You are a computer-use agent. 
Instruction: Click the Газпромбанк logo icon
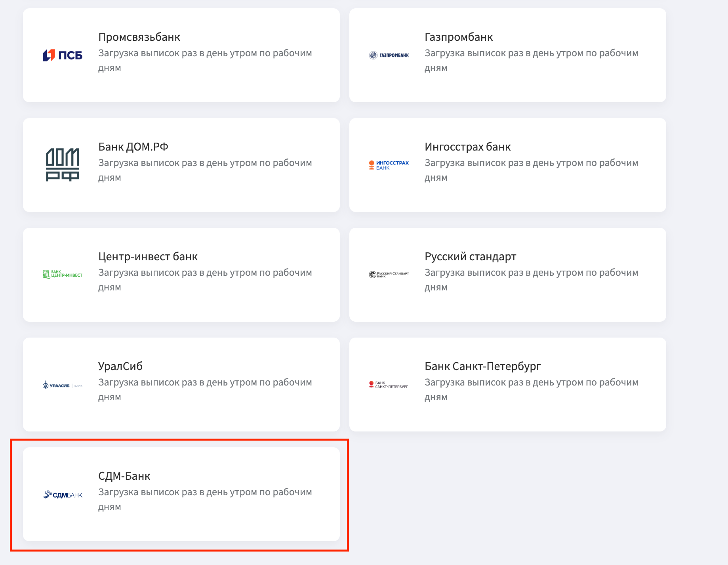389,55
